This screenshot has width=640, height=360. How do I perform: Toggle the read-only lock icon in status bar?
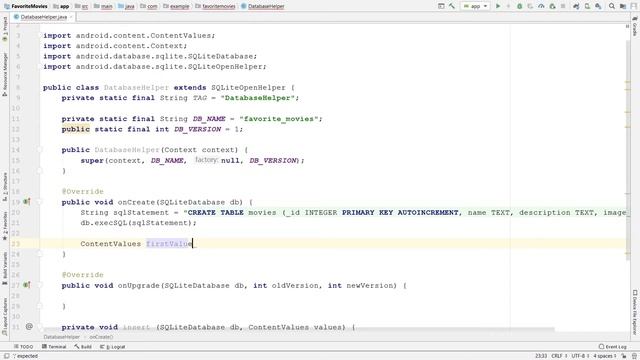624,356
